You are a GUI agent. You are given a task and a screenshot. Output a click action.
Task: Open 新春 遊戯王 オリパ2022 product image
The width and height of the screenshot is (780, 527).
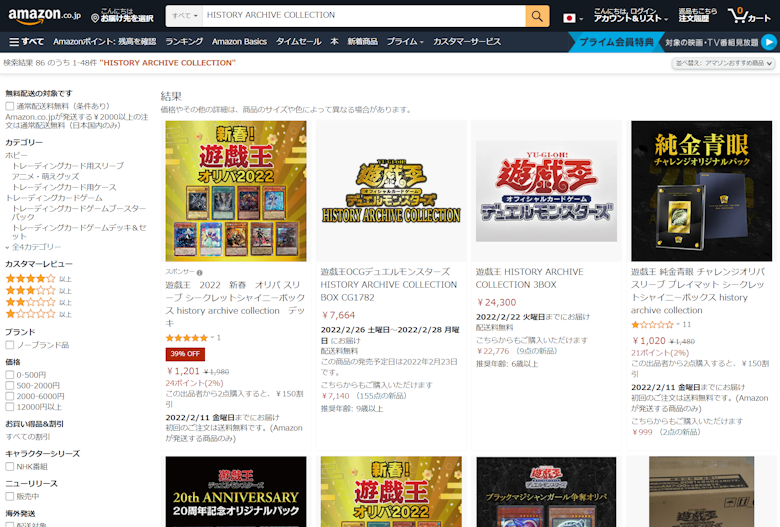[x=236, y=191]
